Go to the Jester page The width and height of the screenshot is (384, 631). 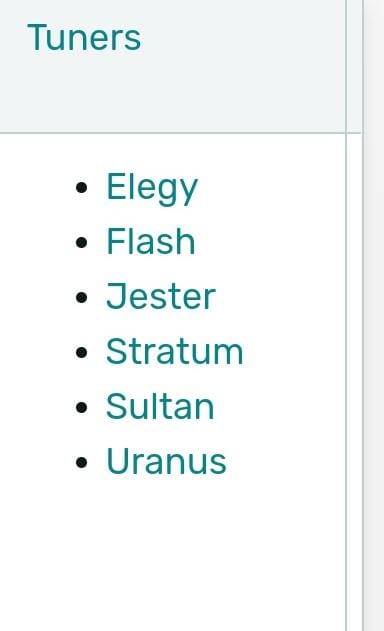coord(161,297)
